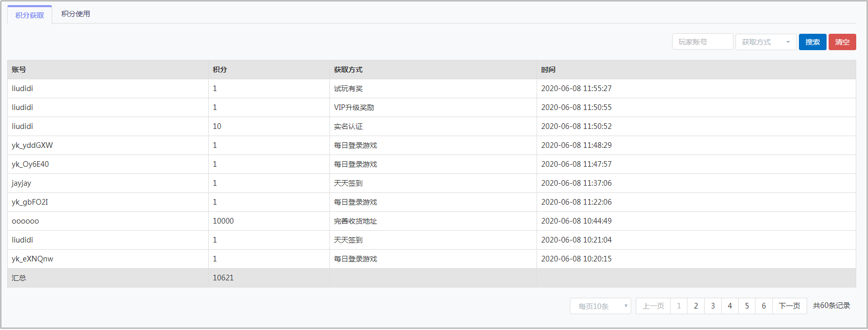Viewport: 868px width, 330px height.
Task: Click the timestamp 2020-06-08 10:44:49
Action: click(x=576, y=221)
